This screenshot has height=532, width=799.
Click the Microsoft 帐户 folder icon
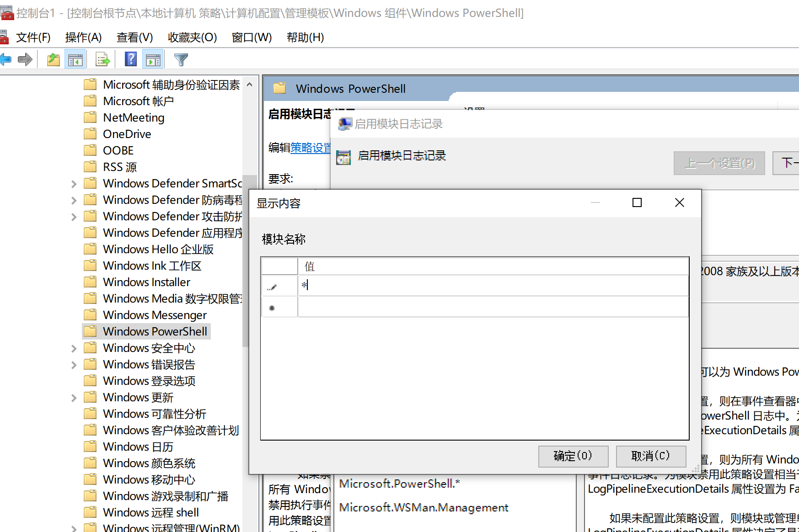pos(91,101)
